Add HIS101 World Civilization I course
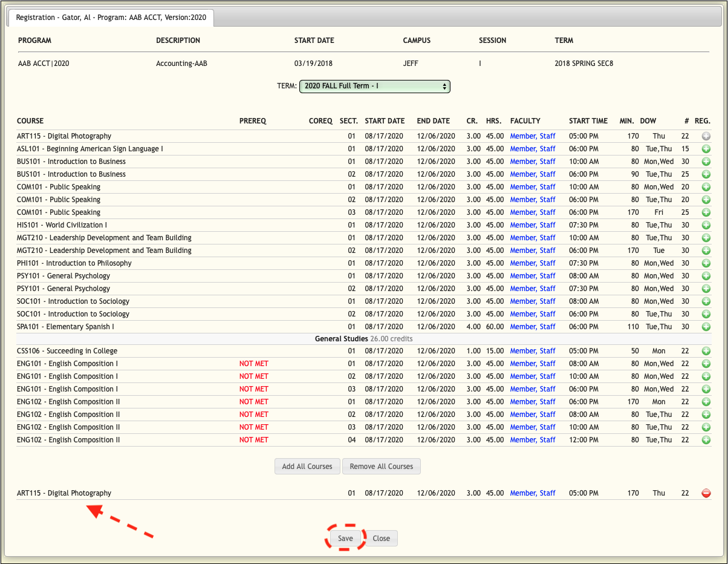This screenshot has width=728, height=564. tap(706, 225)
